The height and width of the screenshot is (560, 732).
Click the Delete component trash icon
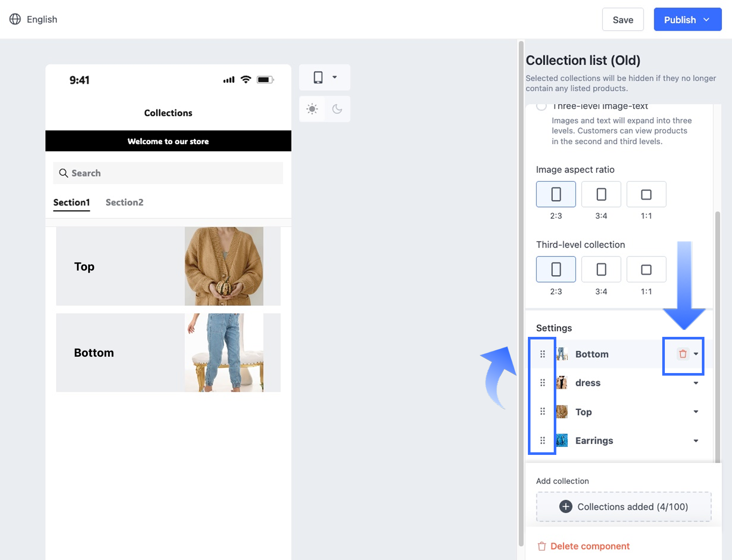click(x=542, y=546)
